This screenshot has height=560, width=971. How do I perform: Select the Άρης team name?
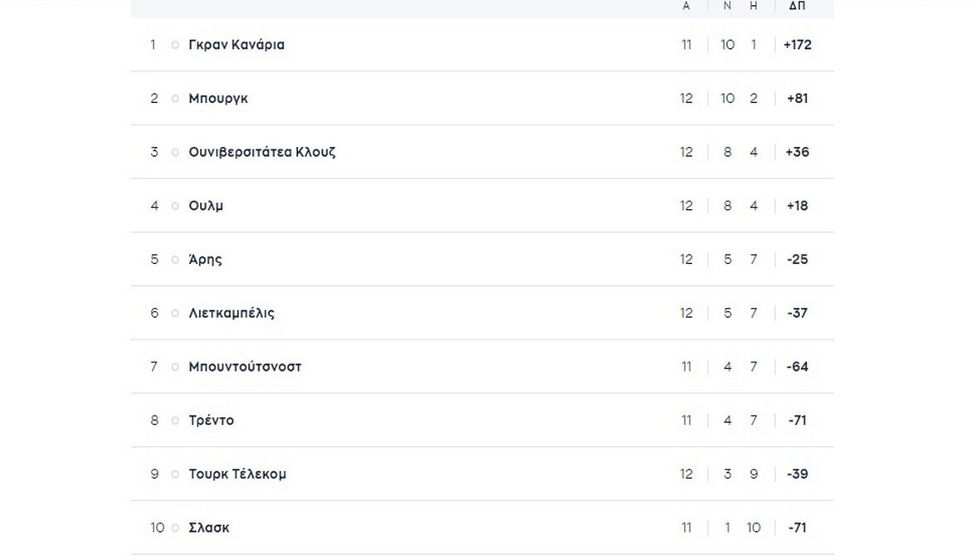click(205, 260)
